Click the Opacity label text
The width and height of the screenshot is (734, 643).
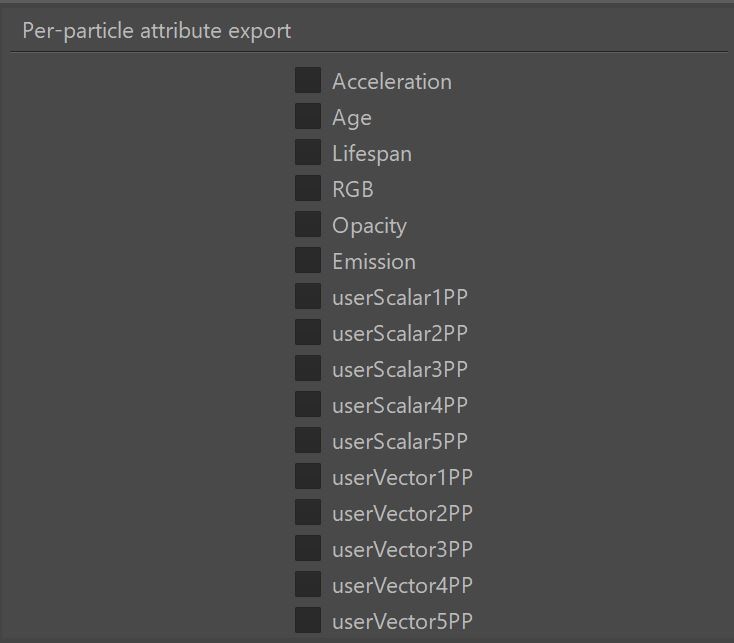pyautogui.click(x=369, y=227)
